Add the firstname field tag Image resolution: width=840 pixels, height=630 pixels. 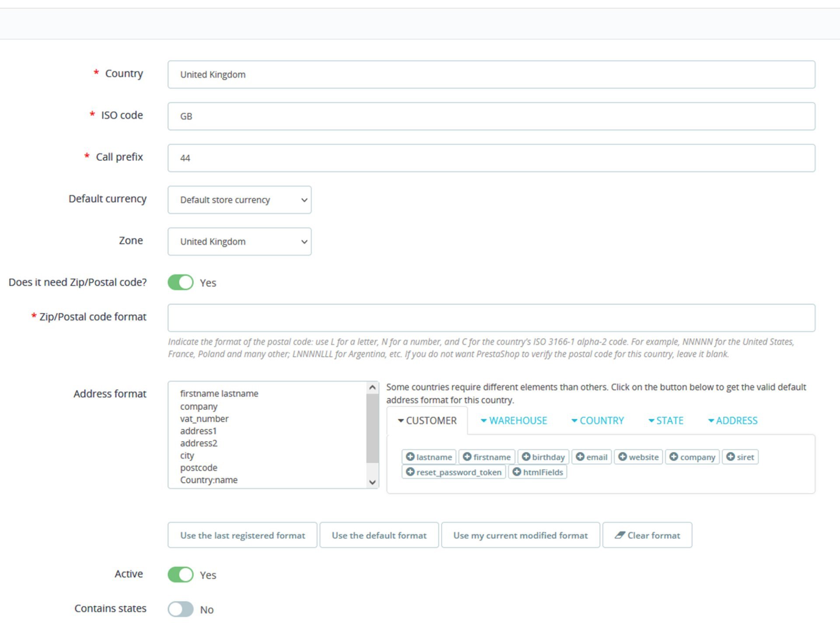click(x=486, y=457)
